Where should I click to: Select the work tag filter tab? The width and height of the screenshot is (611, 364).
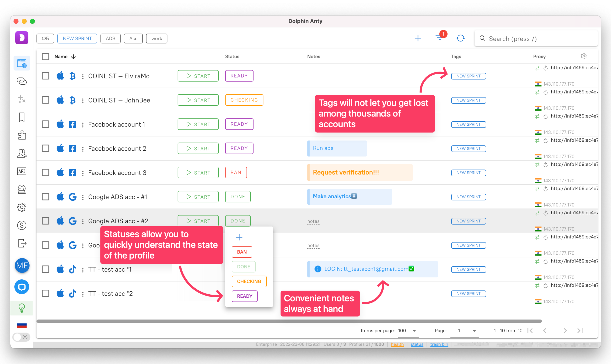(157, 39)
